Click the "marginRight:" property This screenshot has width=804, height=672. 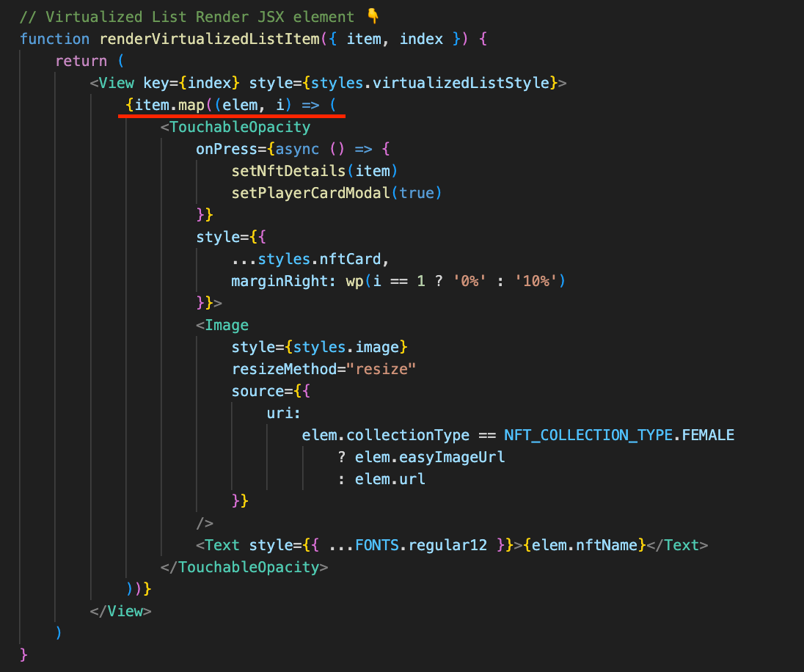tap(284, 281)
